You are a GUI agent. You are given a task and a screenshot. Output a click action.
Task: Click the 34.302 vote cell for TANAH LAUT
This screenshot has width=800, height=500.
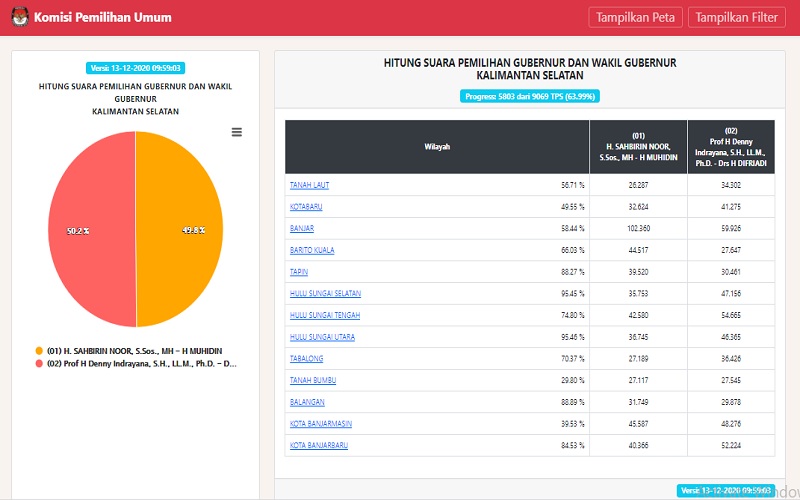point(731,185)
